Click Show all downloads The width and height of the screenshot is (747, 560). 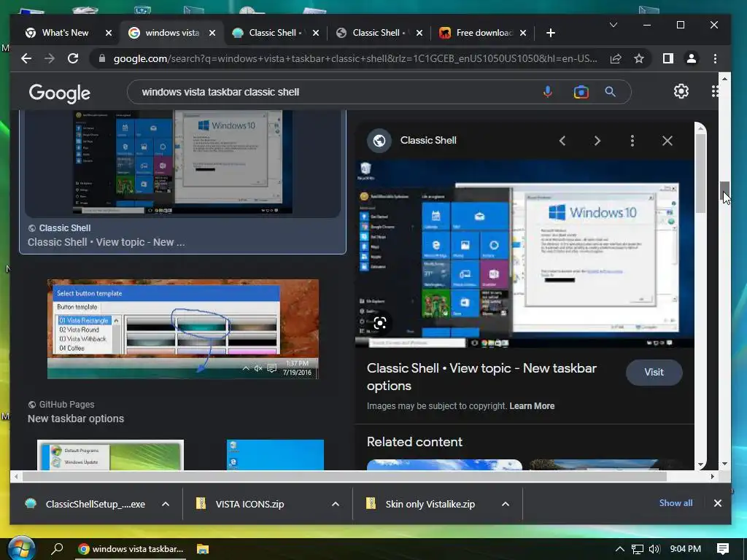[x=676, y=503]
